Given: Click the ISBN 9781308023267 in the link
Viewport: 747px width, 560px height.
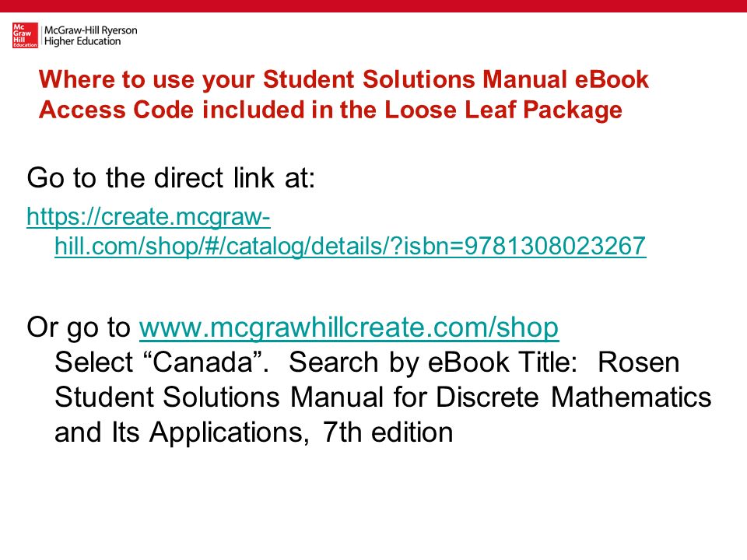Looking at the screenshot, I should [555, 247].
